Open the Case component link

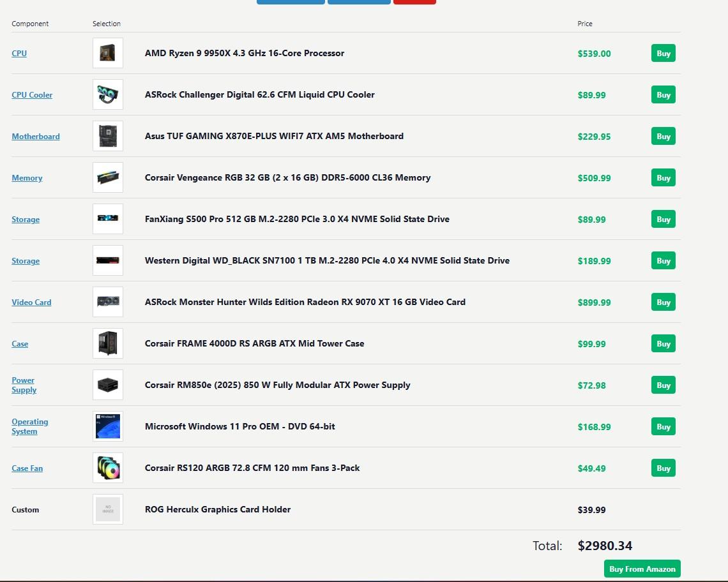[x=20, y=344]
